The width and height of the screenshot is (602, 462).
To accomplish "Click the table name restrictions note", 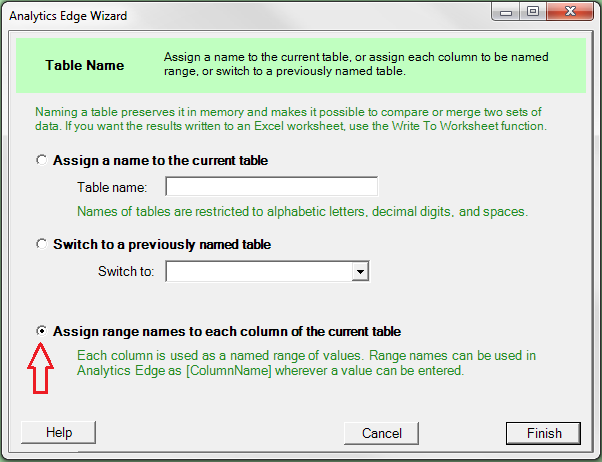I will 302,212.
